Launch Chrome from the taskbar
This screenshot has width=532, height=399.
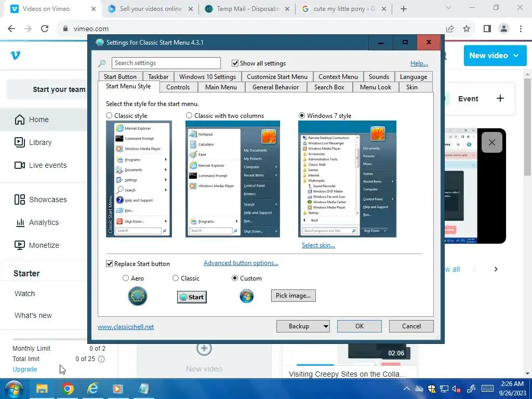tap(68, 389)
